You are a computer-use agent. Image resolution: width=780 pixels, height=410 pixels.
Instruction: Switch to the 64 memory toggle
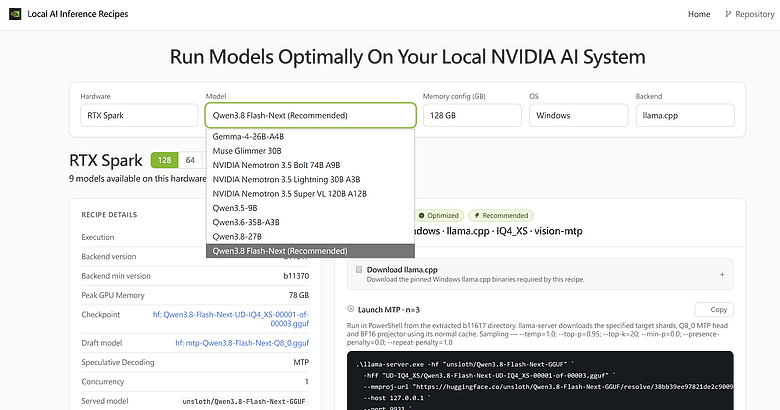point(190,160)
